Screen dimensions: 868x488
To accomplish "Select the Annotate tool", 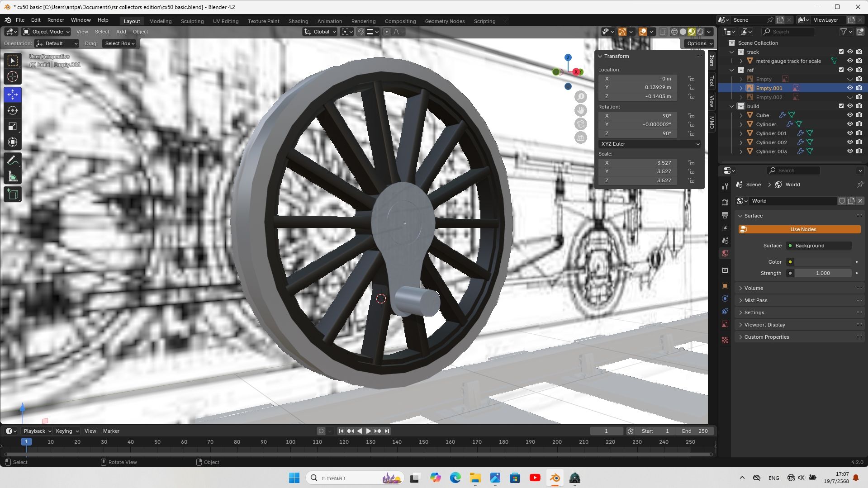I will click(x=13, y=160).
